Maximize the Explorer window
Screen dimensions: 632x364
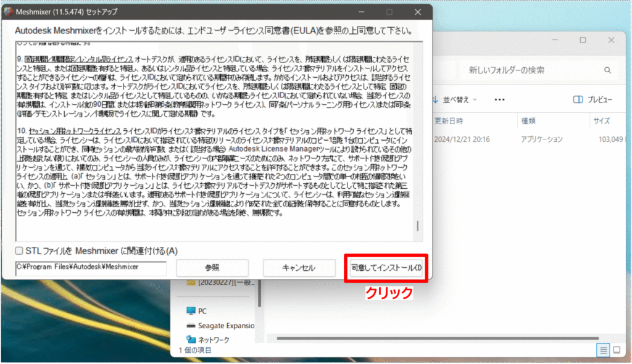583,40
